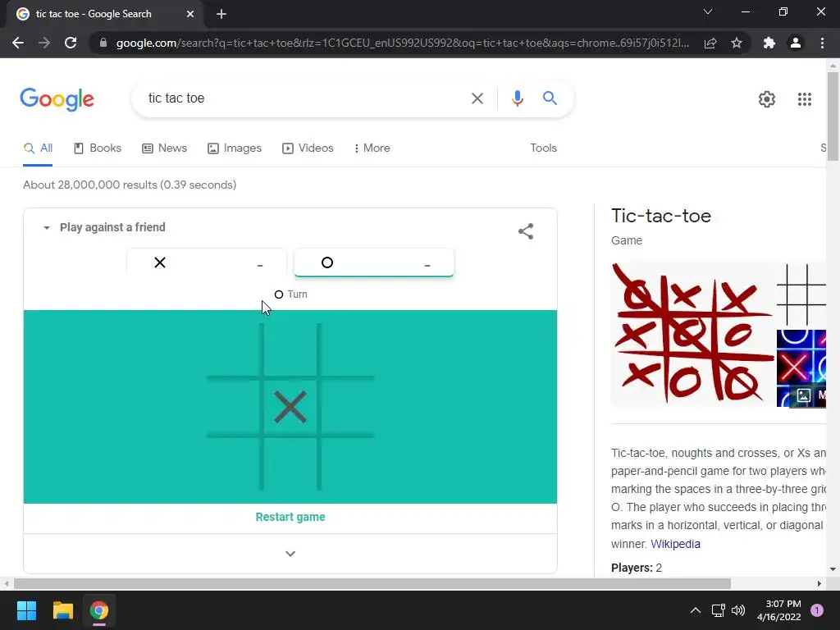The width and height of the screenshot is (840, 630).
Task: Switch to the Images tab
Action: click(235, 148)
